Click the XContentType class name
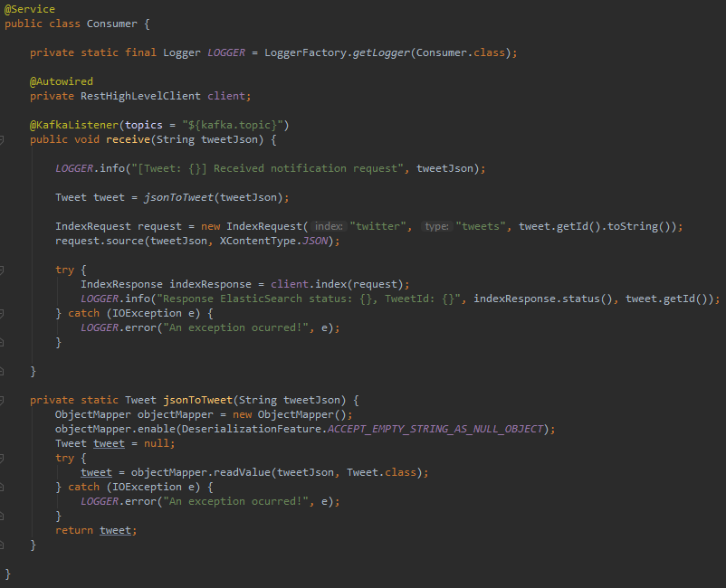The image size is (726, 588). pyautogui.click(x=257, y=241)
